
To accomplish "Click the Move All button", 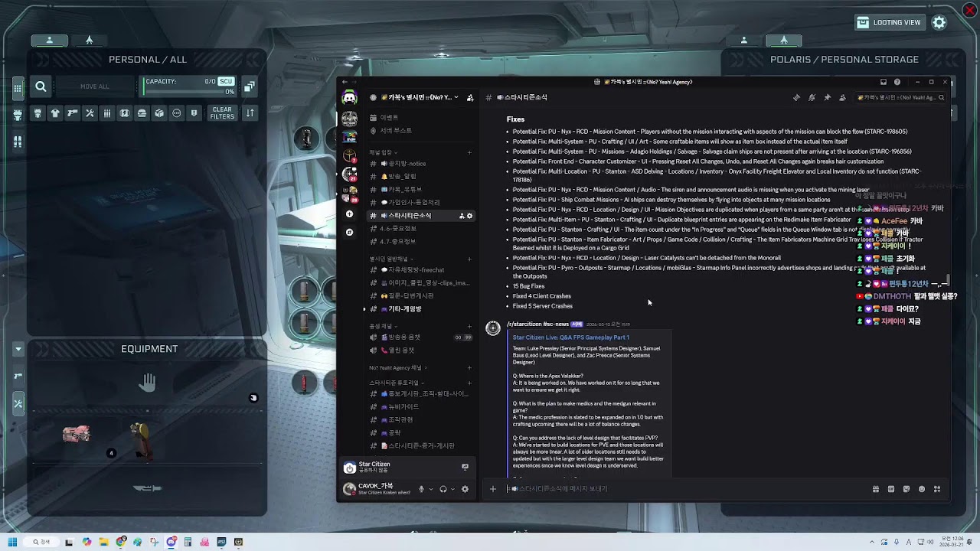I will pos(95,86).
